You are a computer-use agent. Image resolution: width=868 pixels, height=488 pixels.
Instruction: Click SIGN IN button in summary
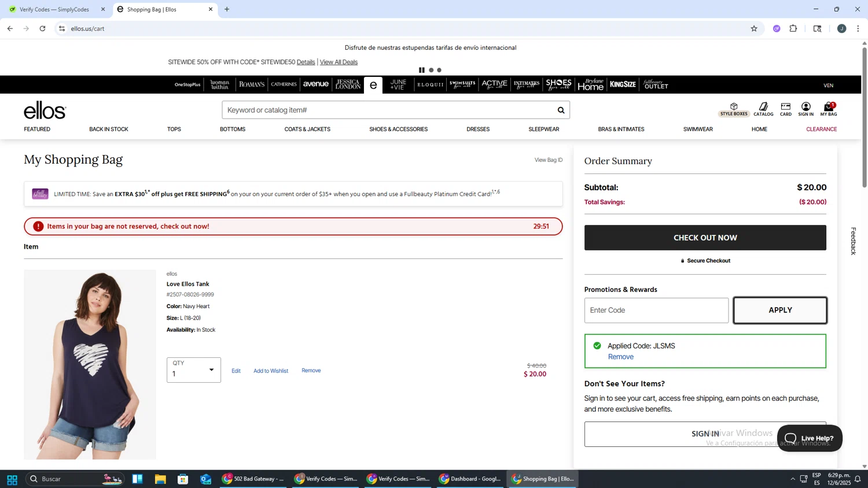(x=705, y=434)
